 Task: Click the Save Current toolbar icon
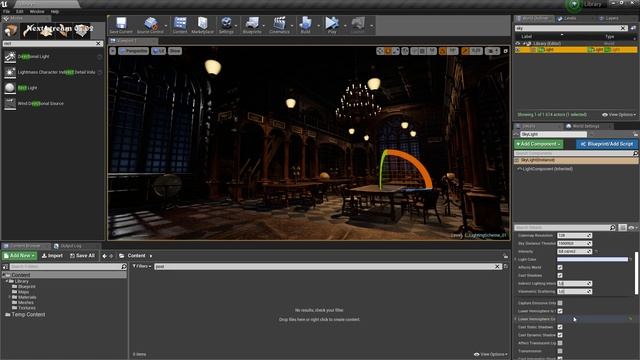[121, 23]
